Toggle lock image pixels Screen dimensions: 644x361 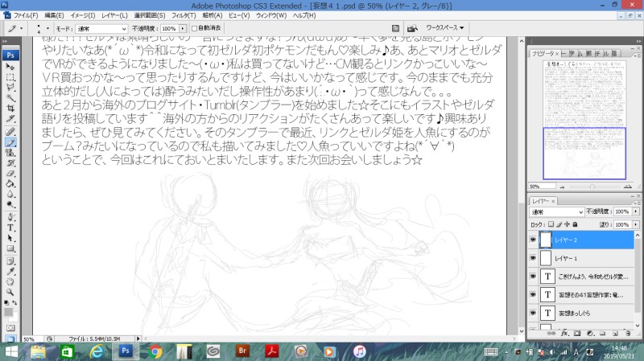(x=559, y=224)
